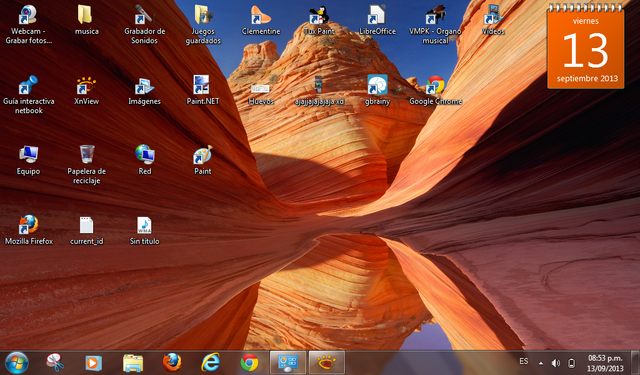Open Papelera de reciclaje

87,165
